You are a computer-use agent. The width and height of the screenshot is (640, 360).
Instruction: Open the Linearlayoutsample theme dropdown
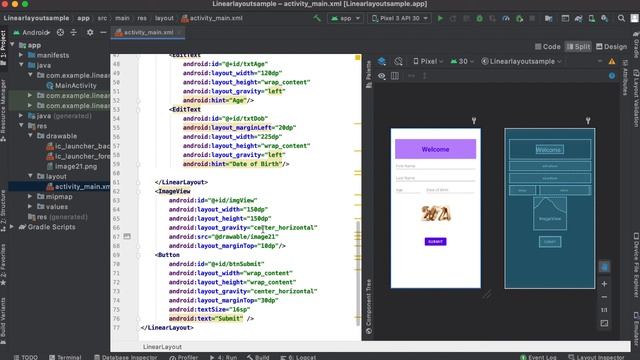(522, 61)
